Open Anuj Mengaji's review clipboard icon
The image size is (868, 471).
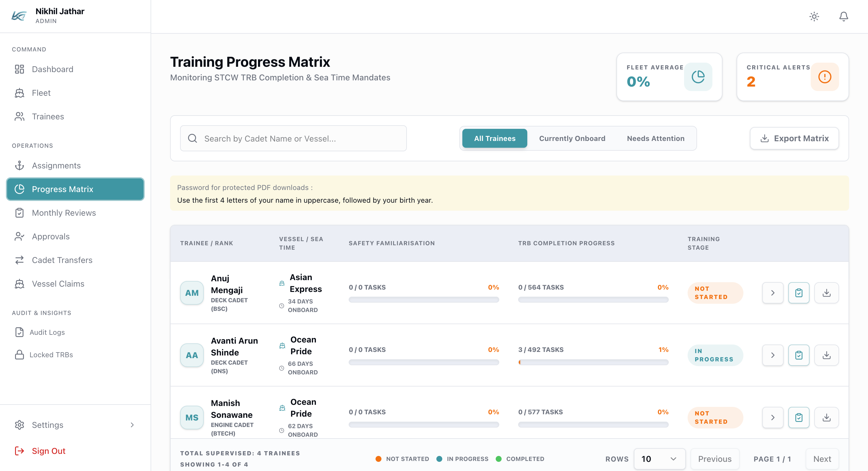tap(799, 293)
